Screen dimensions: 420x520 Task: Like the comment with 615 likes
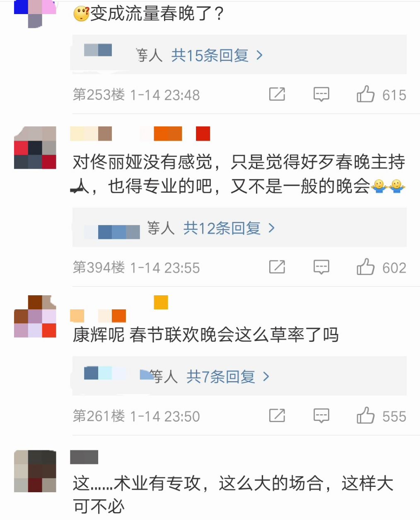click(365, 95)
